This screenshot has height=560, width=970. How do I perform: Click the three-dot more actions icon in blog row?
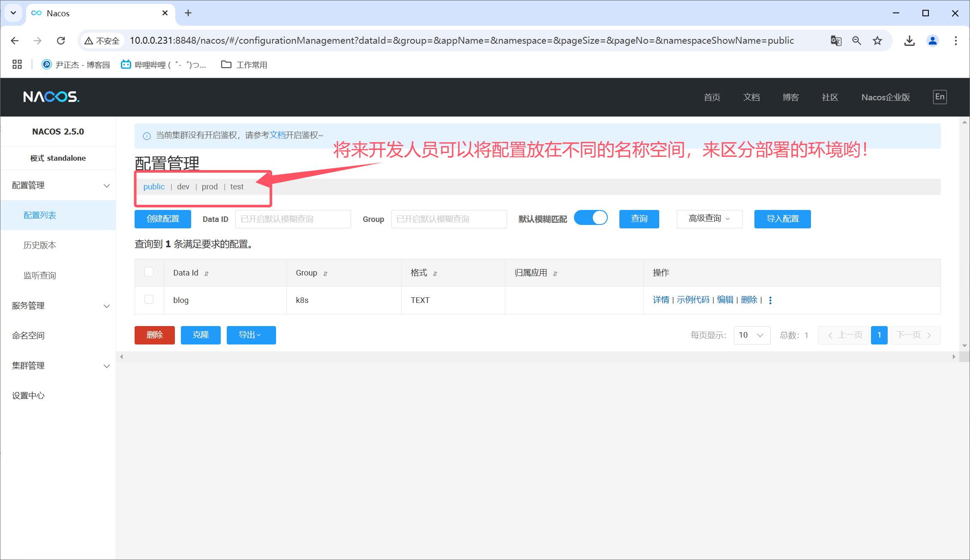(770, 300)
